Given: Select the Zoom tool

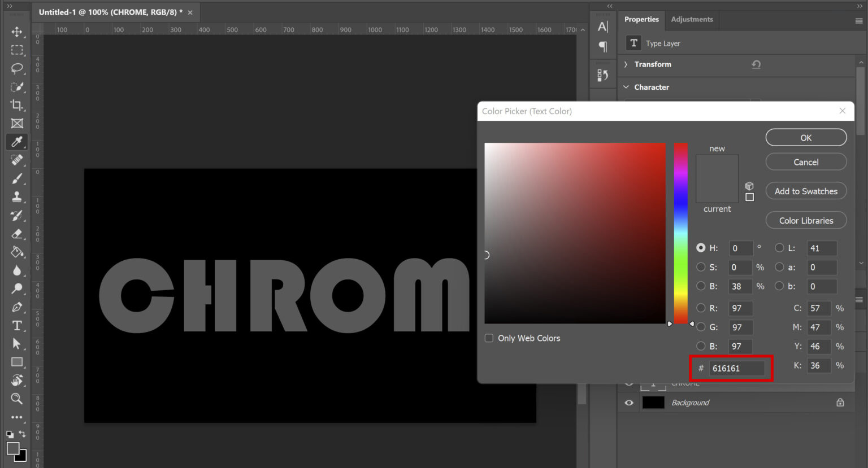Looking at the screenshot, I should (16, 399).
